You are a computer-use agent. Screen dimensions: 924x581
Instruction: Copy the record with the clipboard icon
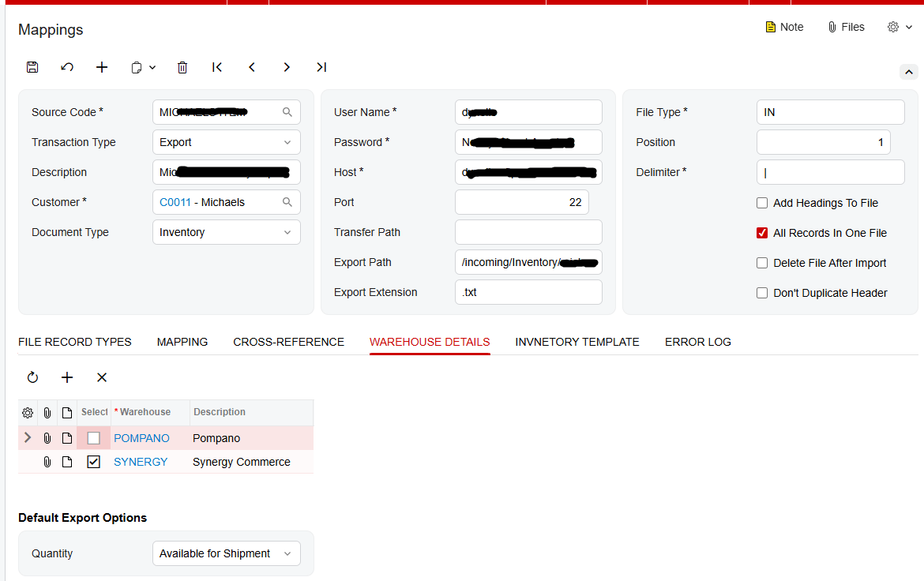click(136, 67)
